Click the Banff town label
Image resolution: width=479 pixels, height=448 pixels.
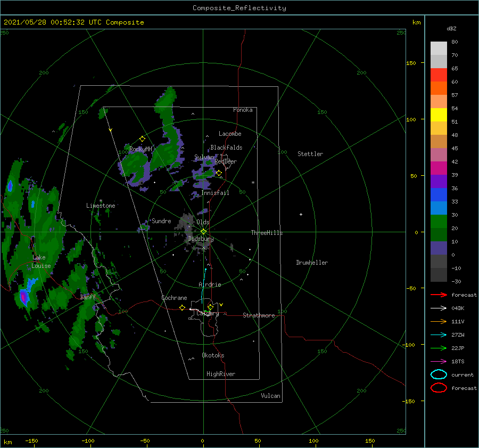88,297
